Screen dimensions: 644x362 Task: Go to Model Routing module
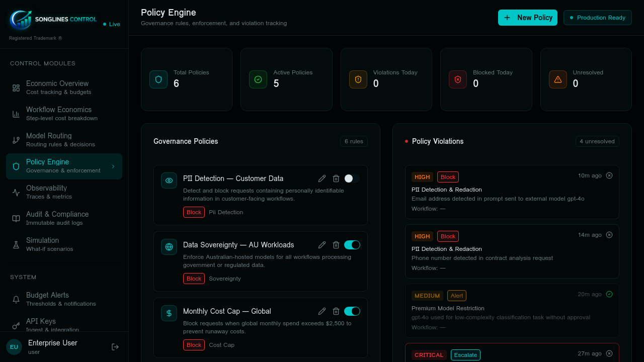click(64, 140)
